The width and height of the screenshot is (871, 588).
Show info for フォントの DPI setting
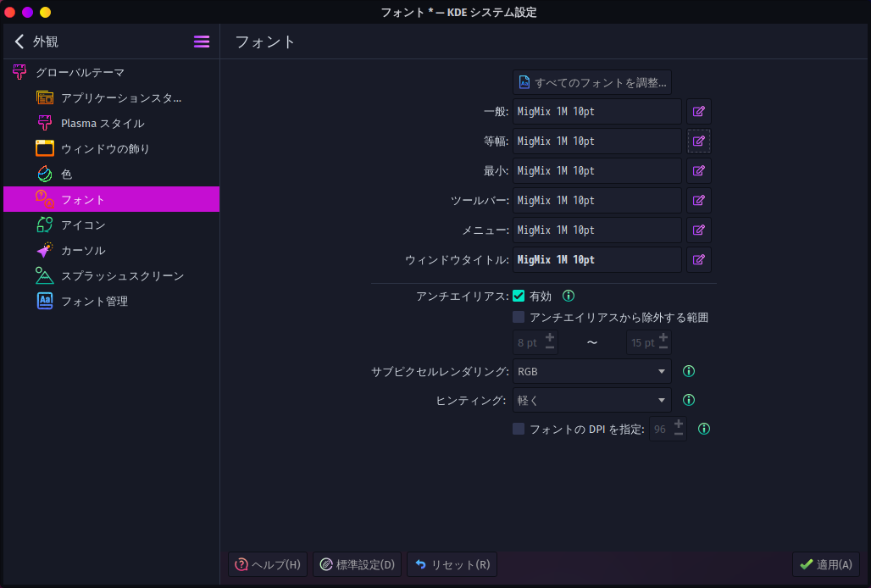pos(704,429)
